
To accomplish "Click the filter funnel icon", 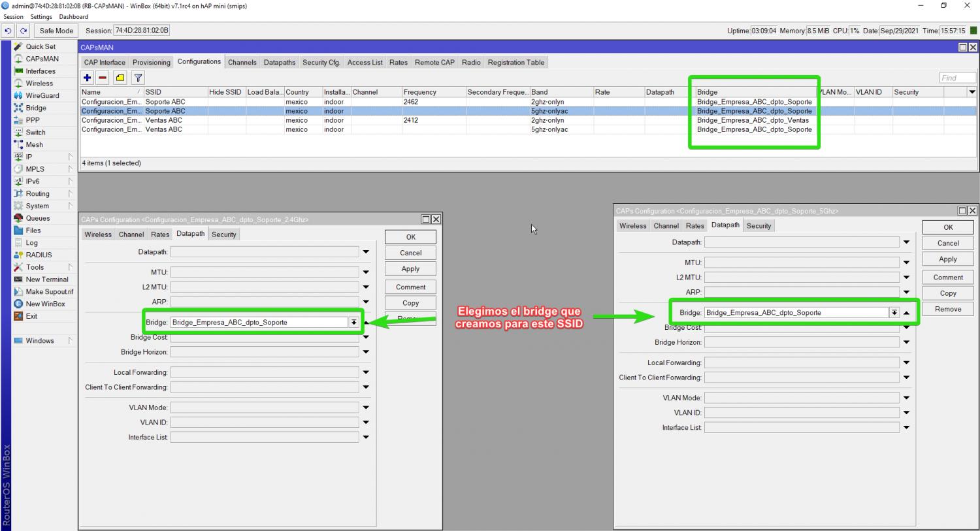I will click(138, 78).
